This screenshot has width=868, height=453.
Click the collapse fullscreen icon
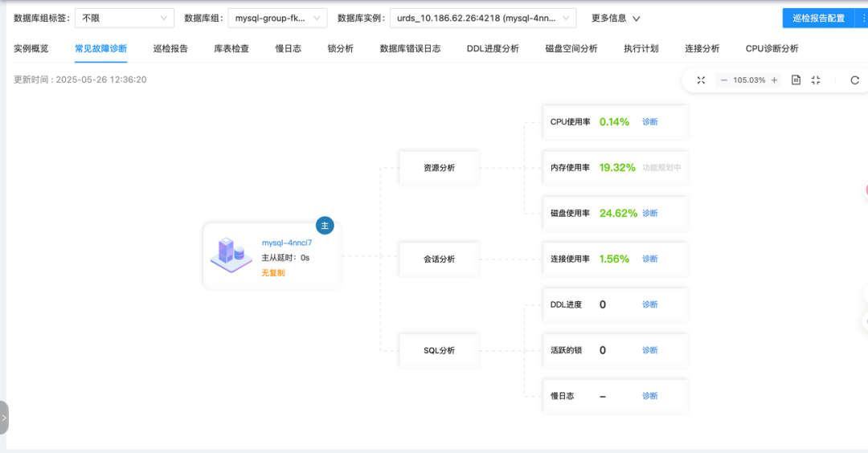816,80
